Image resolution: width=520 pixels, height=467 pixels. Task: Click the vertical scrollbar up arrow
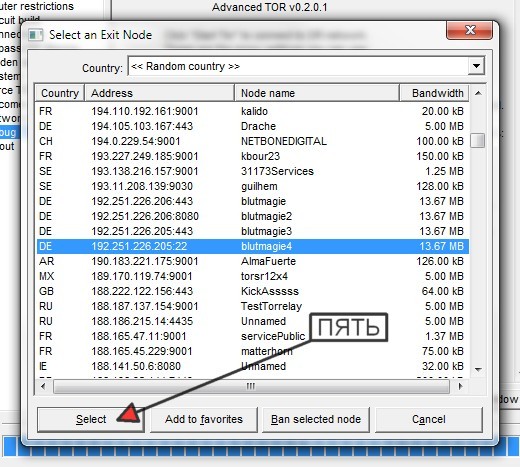478,93
